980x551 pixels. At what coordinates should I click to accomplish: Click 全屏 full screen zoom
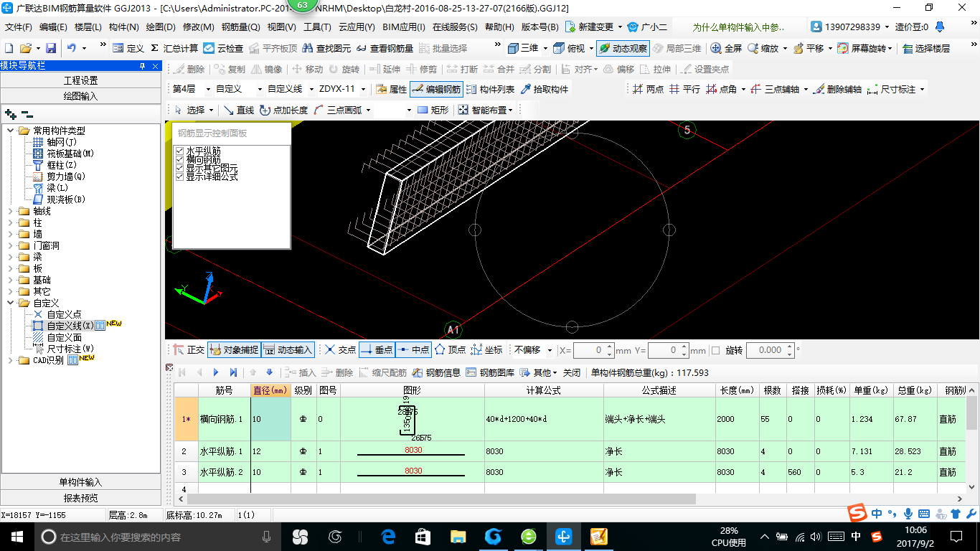point(726,48)
